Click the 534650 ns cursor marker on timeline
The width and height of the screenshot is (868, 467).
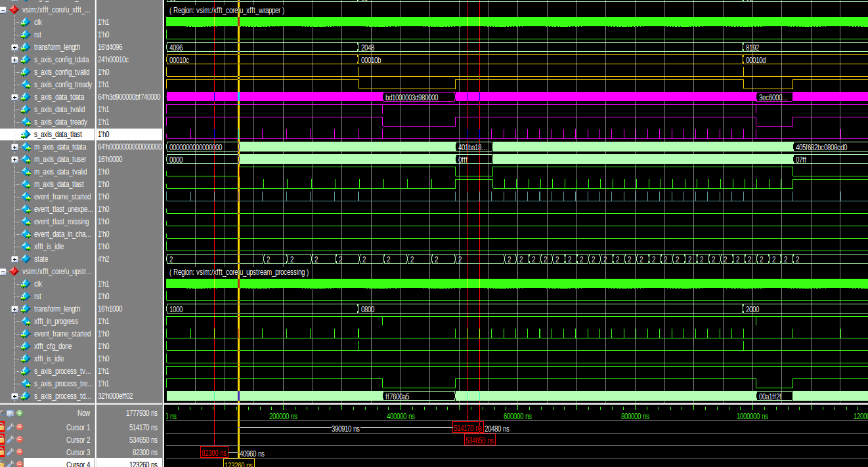click(480, 441)
